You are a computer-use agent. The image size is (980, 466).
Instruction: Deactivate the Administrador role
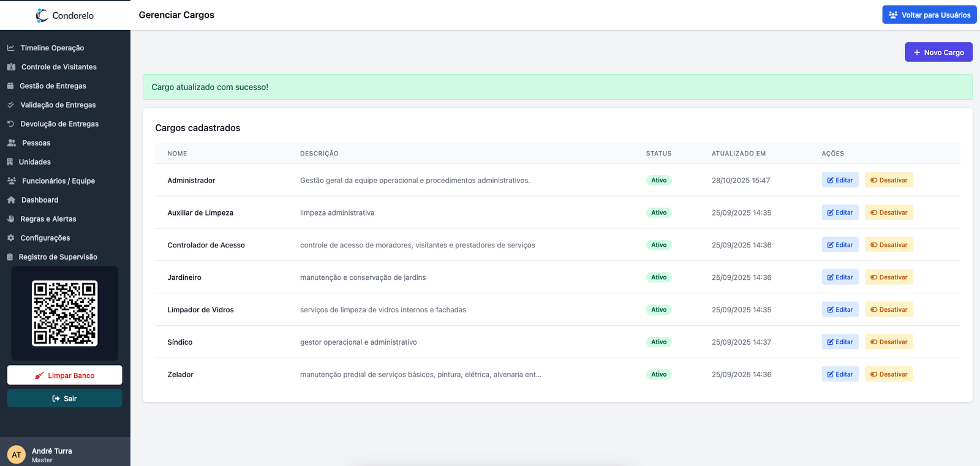(888, 180)
